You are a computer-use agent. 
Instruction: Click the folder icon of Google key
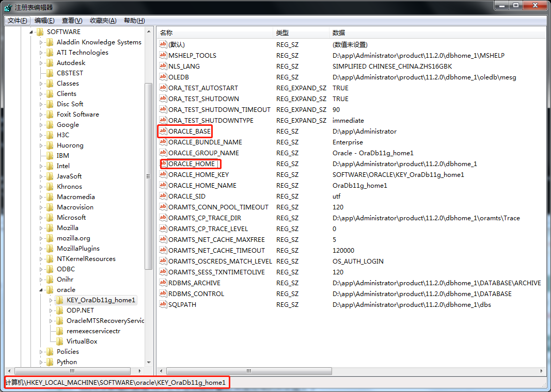point(50,125)
